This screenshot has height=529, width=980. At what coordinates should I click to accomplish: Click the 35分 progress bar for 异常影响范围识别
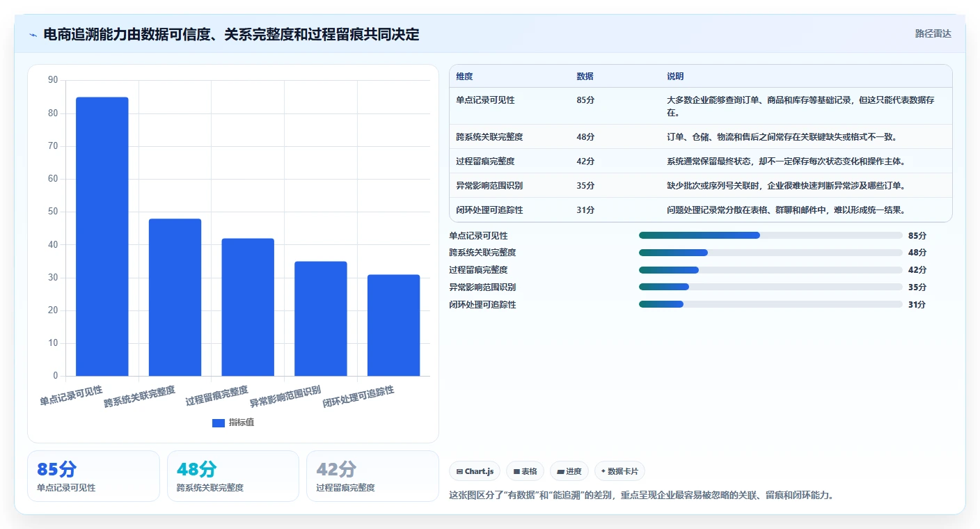(770, 287)
